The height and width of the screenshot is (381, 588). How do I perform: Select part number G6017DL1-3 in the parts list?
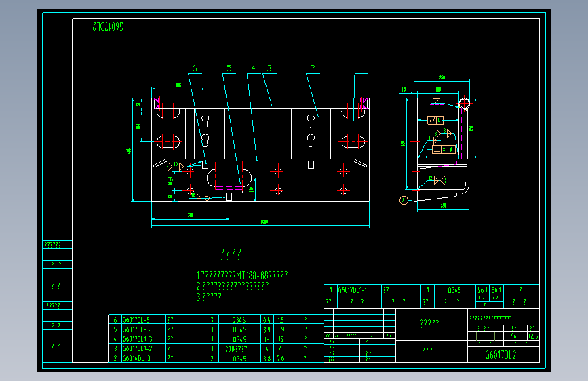click(x=138, y=339)
